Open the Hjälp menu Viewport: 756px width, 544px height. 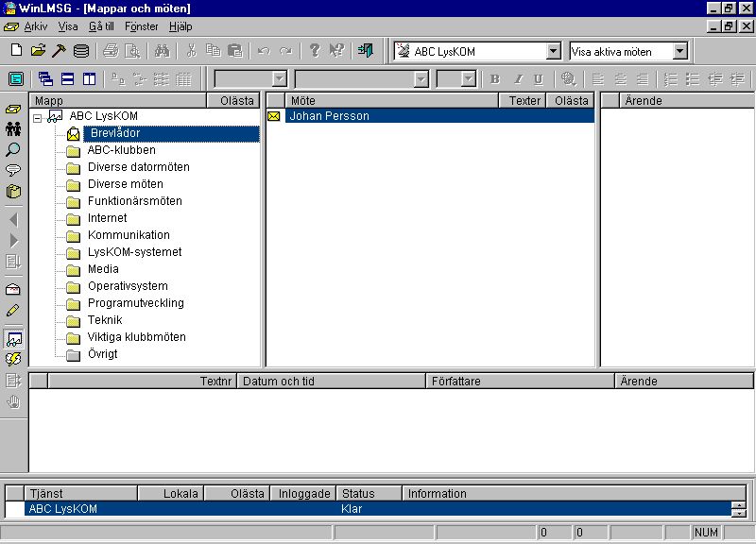pyautogui.click(x=180, y=26)
